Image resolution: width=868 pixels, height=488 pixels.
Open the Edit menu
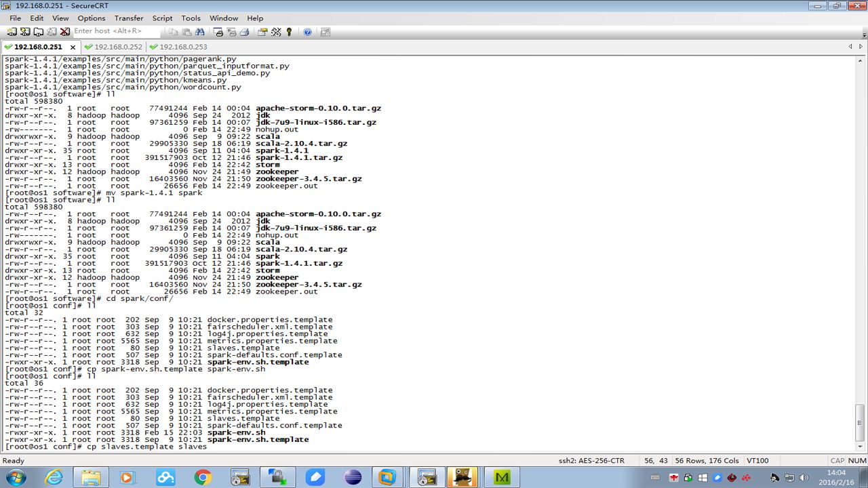click(37, 18)
